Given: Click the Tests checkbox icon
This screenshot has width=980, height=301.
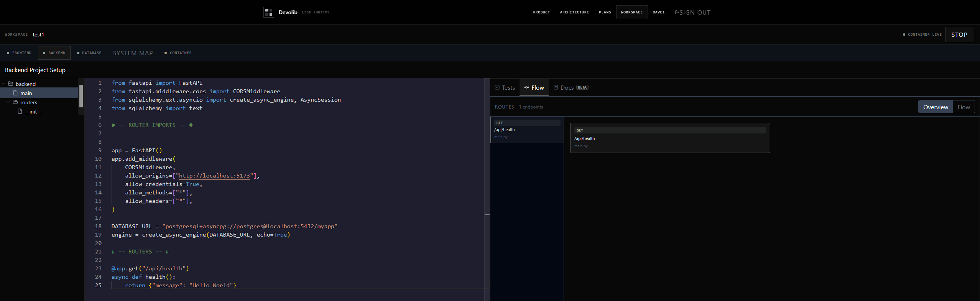Looking at the screenshot, I should (497, 87).
